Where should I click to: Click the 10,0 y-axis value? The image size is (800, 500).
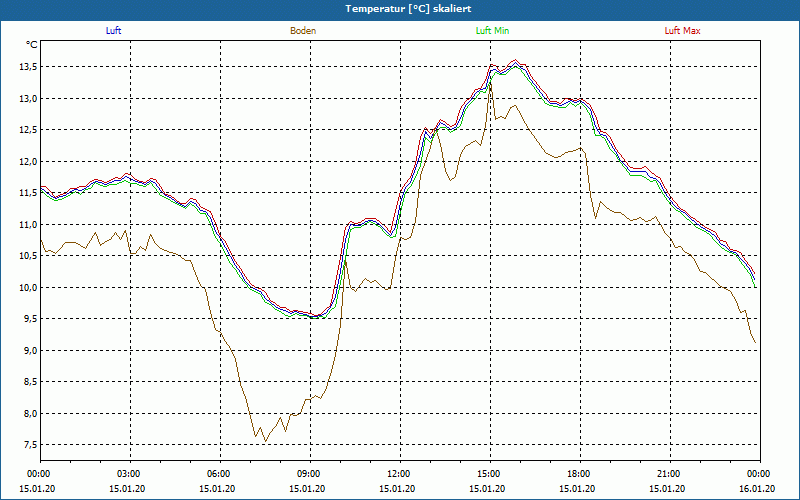click(x=28, y=288)
